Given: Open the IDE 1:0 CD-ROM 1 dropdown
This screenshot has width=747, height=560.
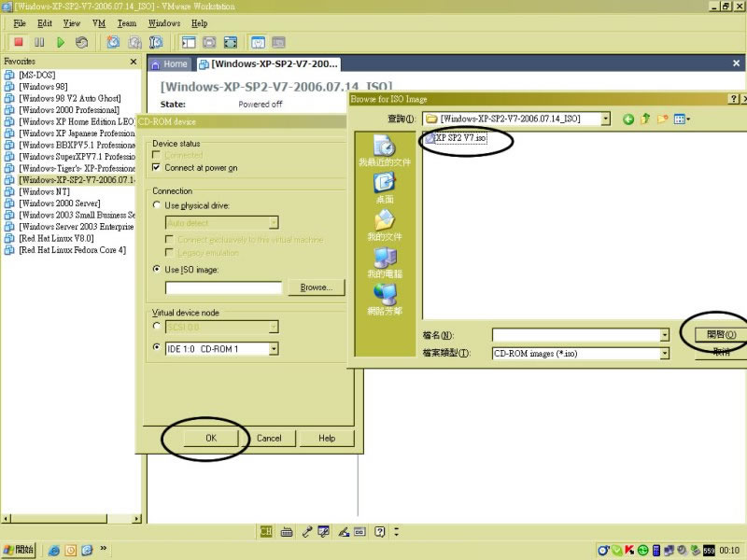Looking at the screenshot, I should [x=274, y=348].
